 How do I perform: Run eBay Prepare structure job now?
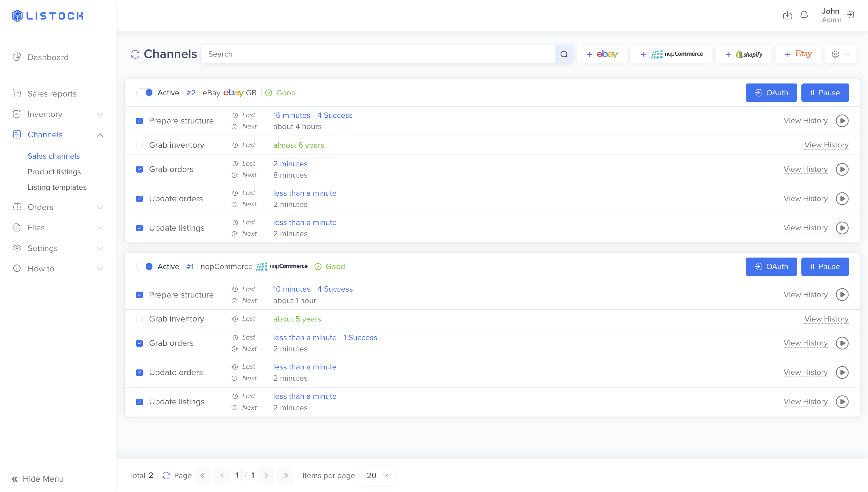click(x=842, y=121)
